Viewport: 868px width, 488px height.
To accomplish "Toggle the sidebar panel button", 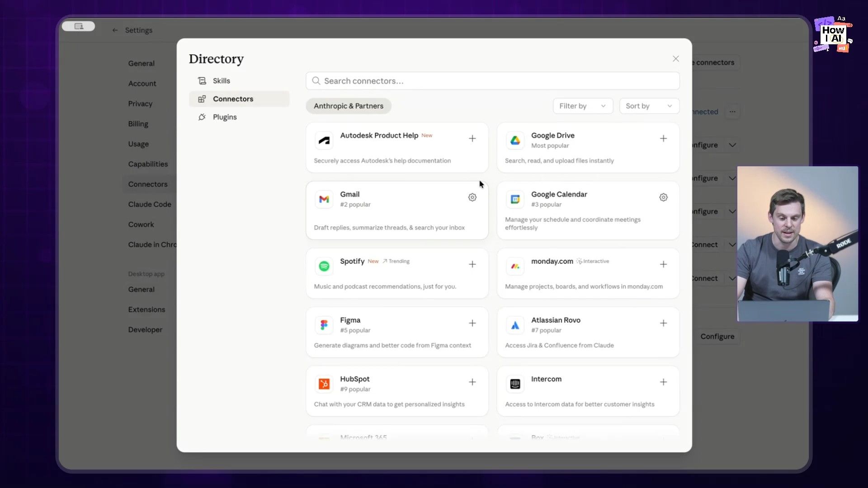I will (x=79, y=26).
